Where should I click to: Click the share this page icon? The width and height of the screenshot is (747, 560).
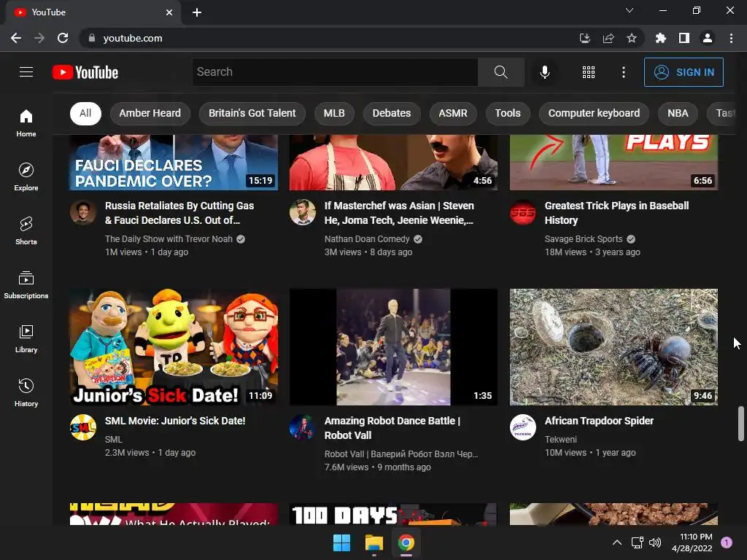[608, 38]
